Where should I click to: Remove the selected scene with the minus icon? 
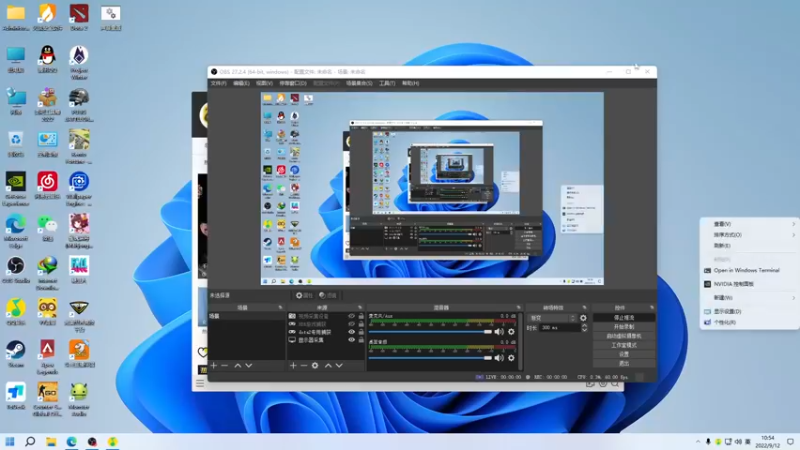pyautogui.click(x=224, y=365)
